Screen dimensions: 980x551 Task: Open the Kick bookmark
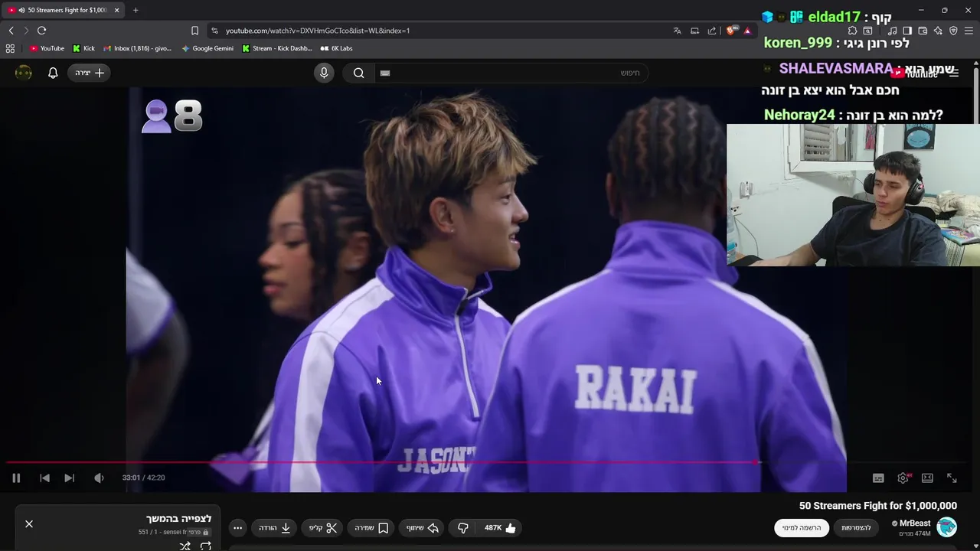click(x=83, y=48)
